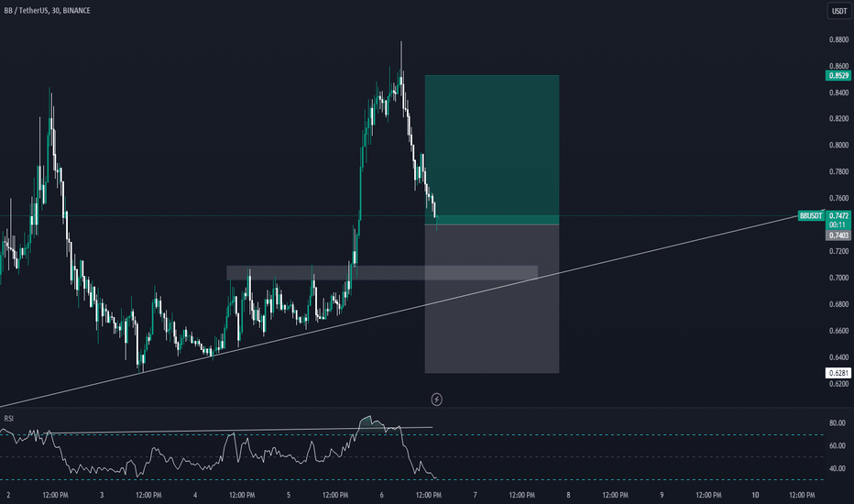Click the RSI indicator label
This screenshot has width=854, height=504.
pos(9,419)
